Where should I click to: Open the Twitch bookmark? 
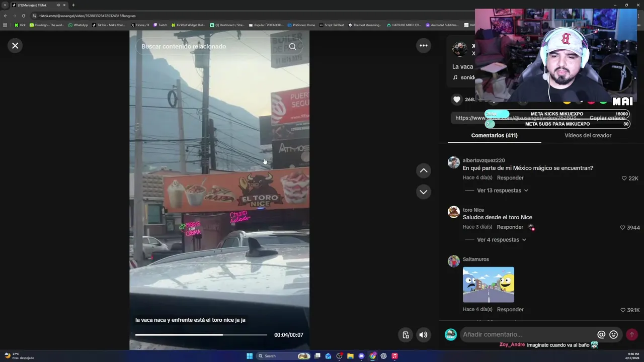point(160,25)
